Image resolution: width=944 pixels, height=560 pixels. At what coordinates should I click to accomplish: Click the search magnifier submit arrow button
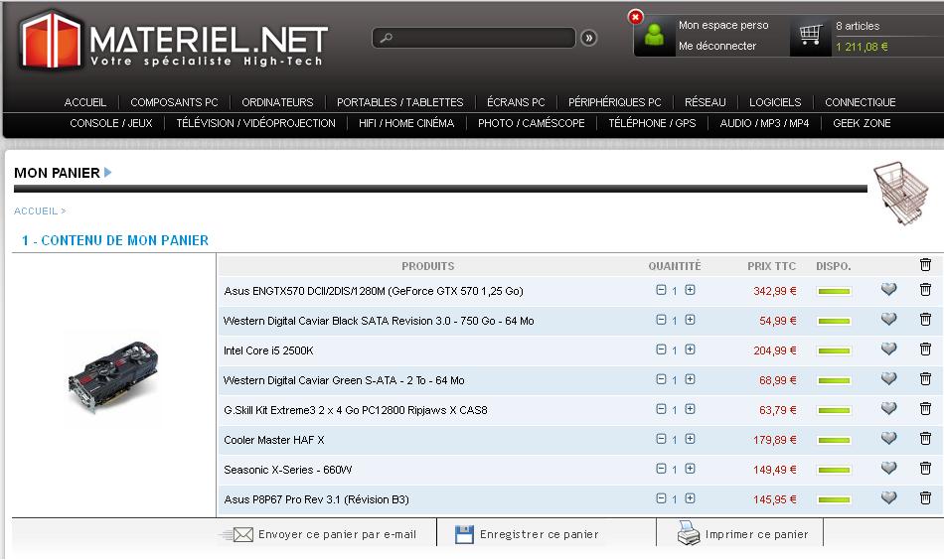(589, 38)
